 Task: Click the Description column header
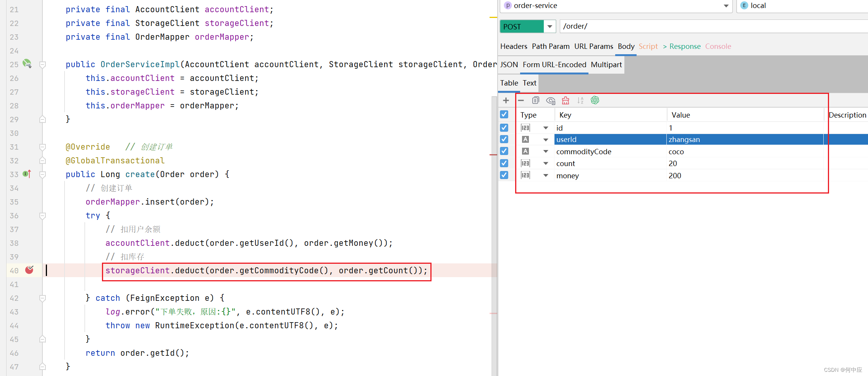click(x=847, y=115)
